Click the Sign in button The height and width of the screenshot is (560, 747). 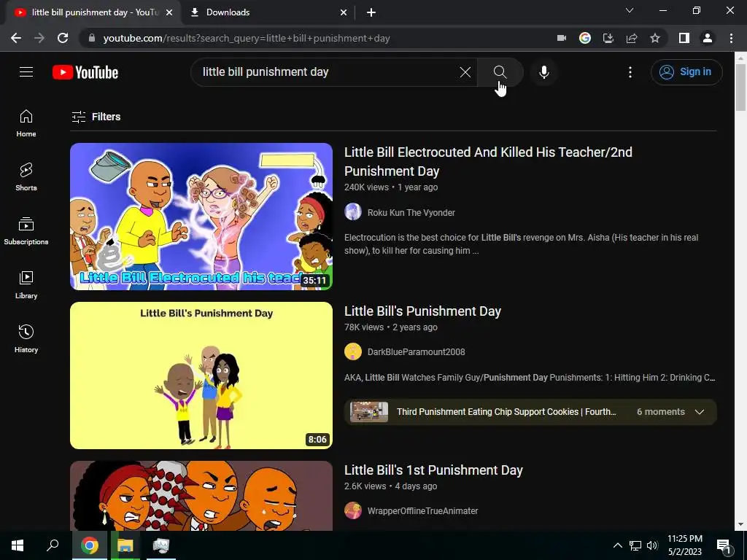point(686,72)
